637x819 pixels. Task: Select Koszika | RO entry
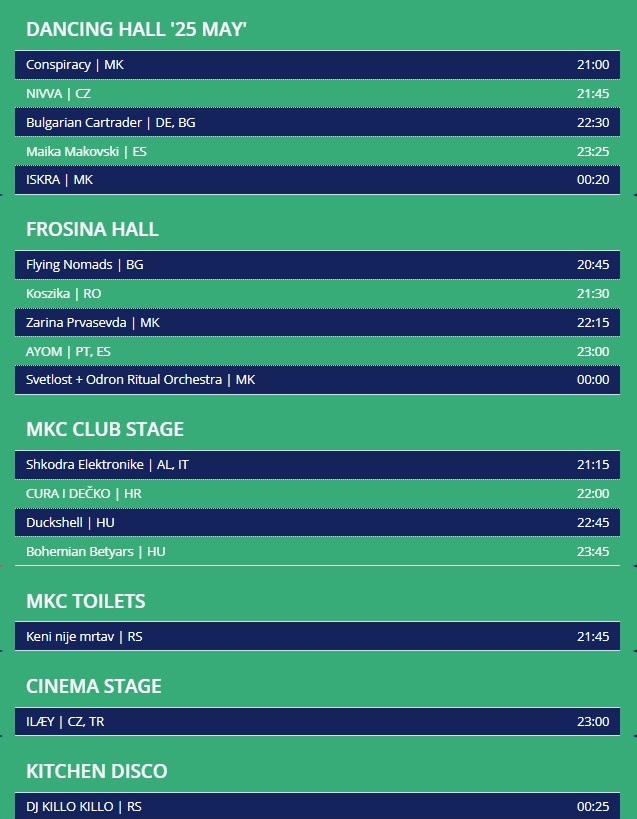[x=317, y=294]
